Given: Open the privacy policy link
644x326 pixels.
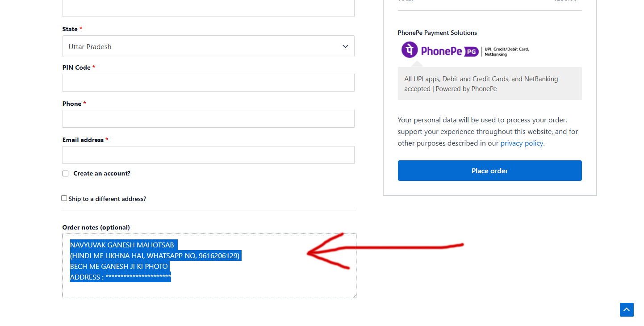Looking at the screenshot, I should coord(522,143).
